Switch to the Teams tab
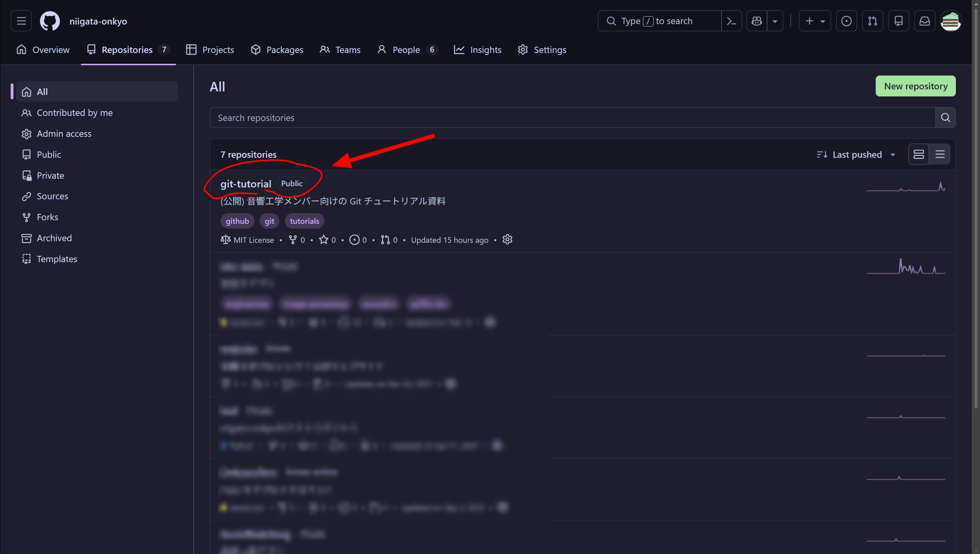The width and height of the screenshot is (980, 554). point(340,50)
